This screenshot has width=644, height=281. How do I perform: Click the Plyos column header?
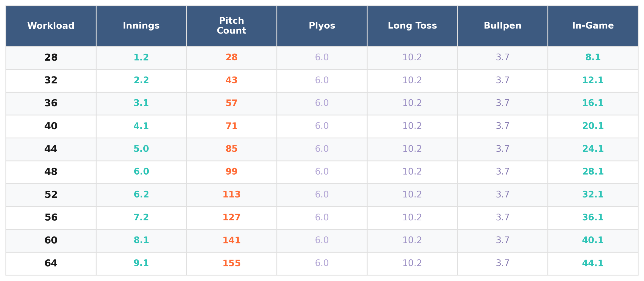322,26
